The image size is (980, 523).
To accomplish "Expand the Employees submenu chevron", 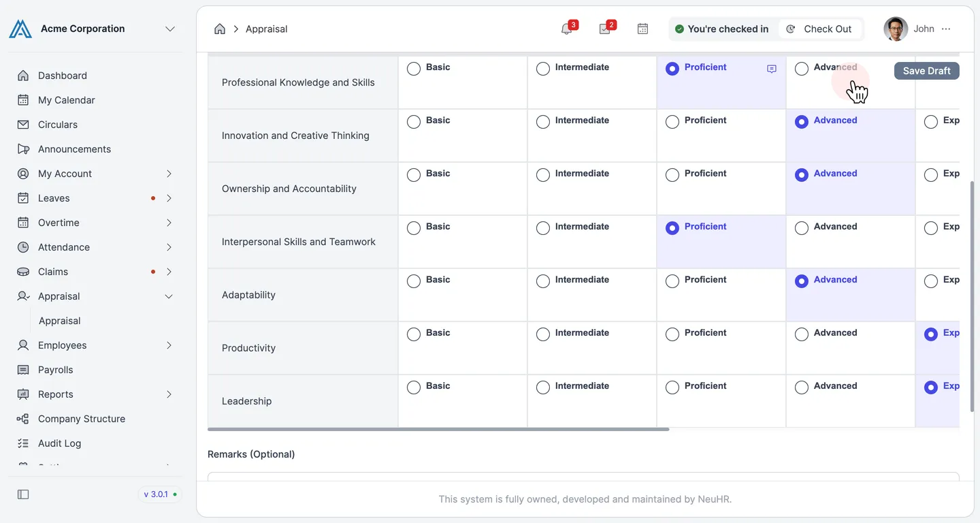I will tap(169, 345).
